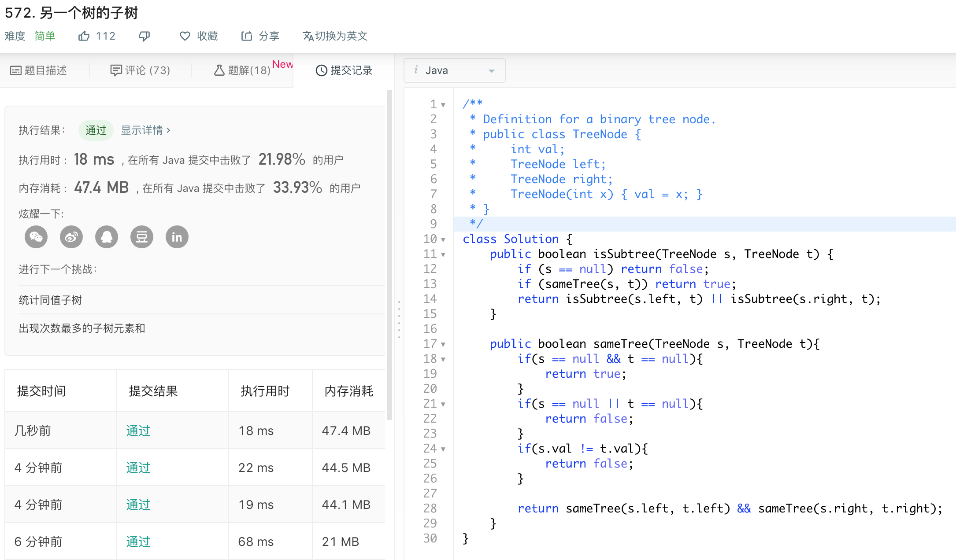Image resolution: width=956 pixels, height=560 pixels.
Task: Click the left panel vertical scrollbar
Action: point(389,255)
